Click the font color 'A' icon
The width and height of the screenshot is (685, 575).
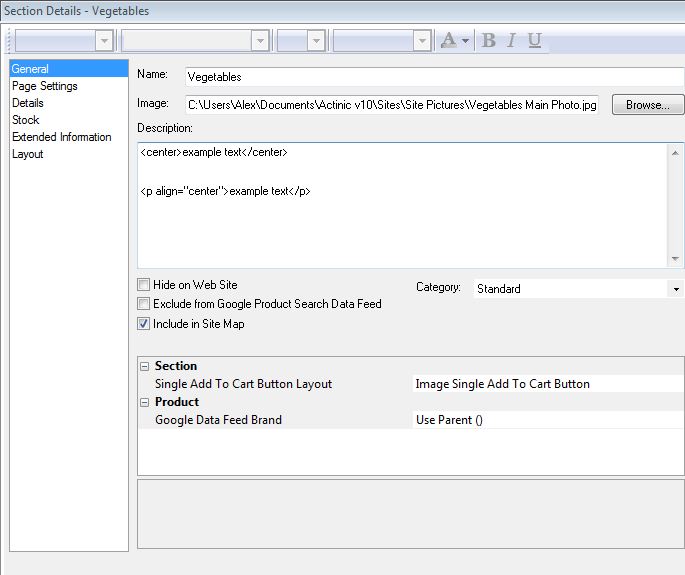448,40
